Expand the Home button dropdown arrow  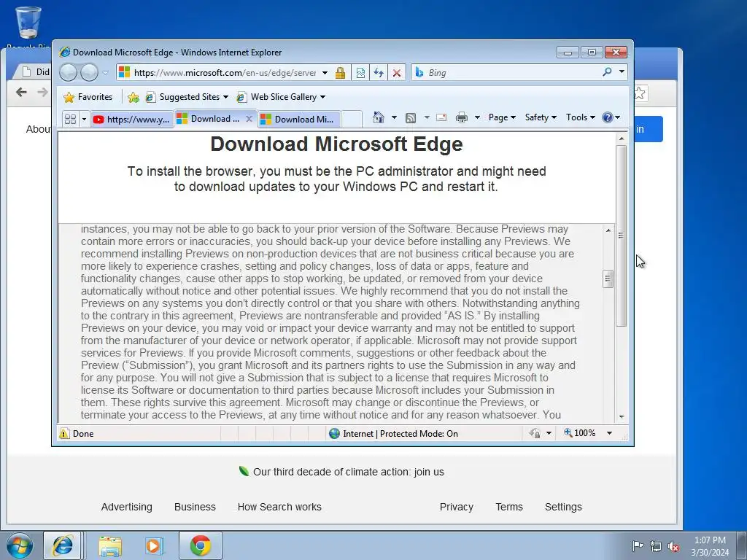394,117
